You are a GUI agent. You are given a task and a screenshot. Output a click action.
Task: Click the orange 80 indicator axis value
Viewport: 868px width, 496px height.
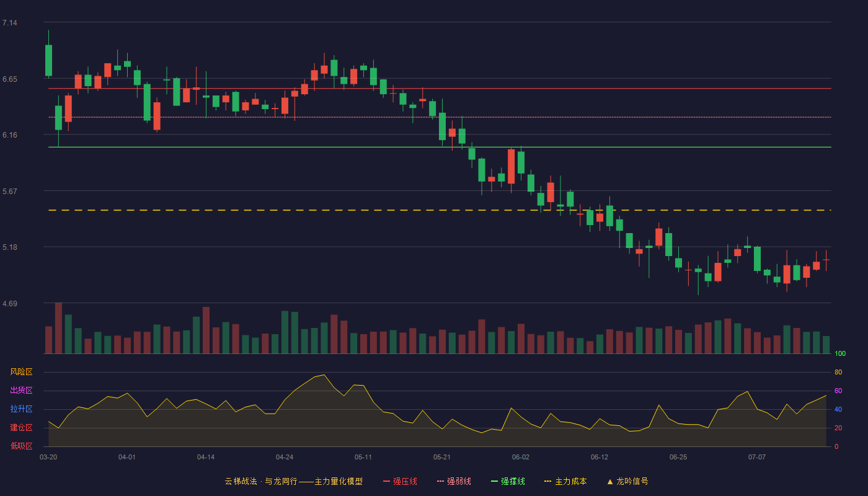838,373
